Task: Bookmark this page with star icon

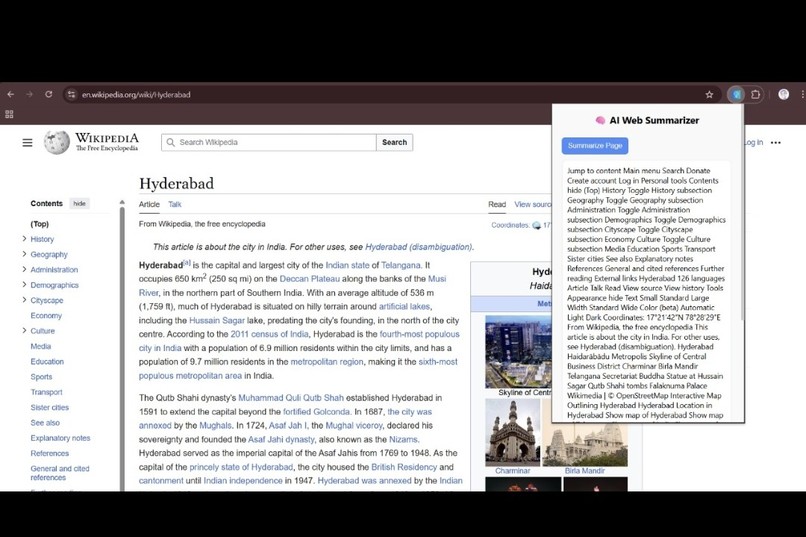Action: (709, 95)
